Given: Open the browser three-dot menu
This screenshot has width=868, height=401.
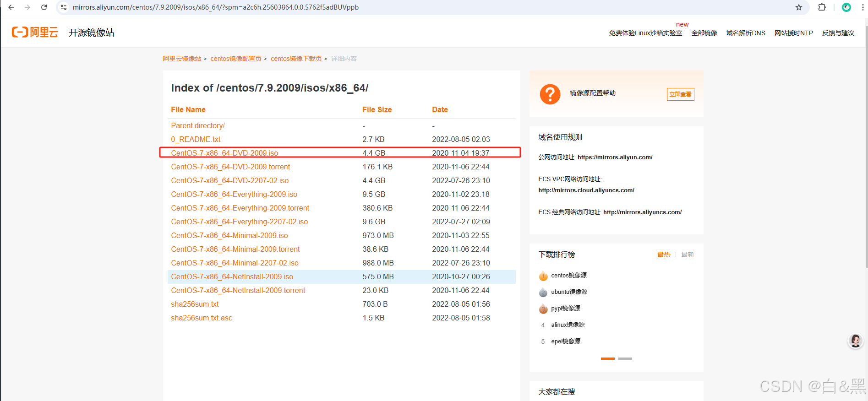Looking at the screenshot, I should point(863,7).
